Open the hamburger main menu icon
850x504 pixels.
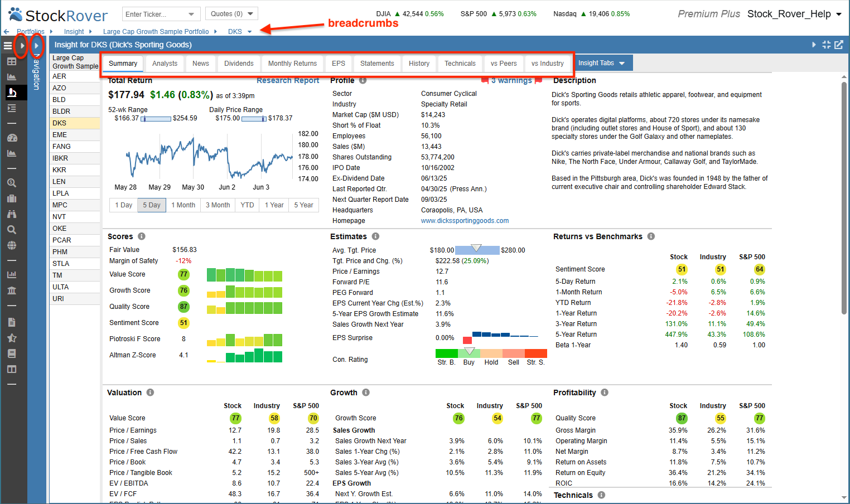pyautogui.click(x=8, y=46)
